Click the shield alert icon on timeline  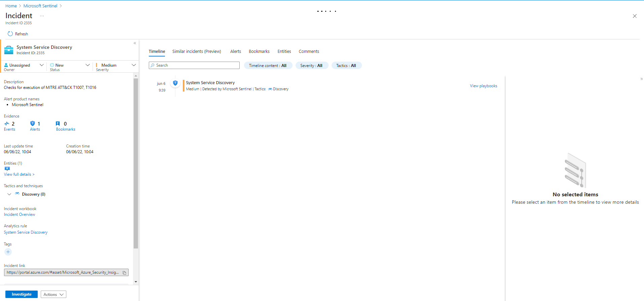click(x=175, y=83)
